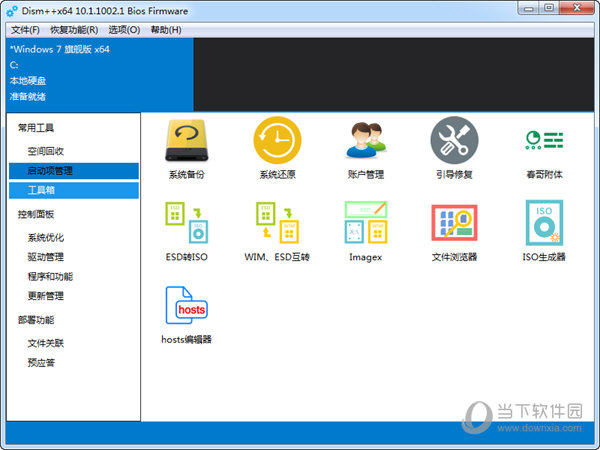Viewport: 600px width, 450px height.
Task: Launch the Imagex tool
Action: tap(366, 231)
